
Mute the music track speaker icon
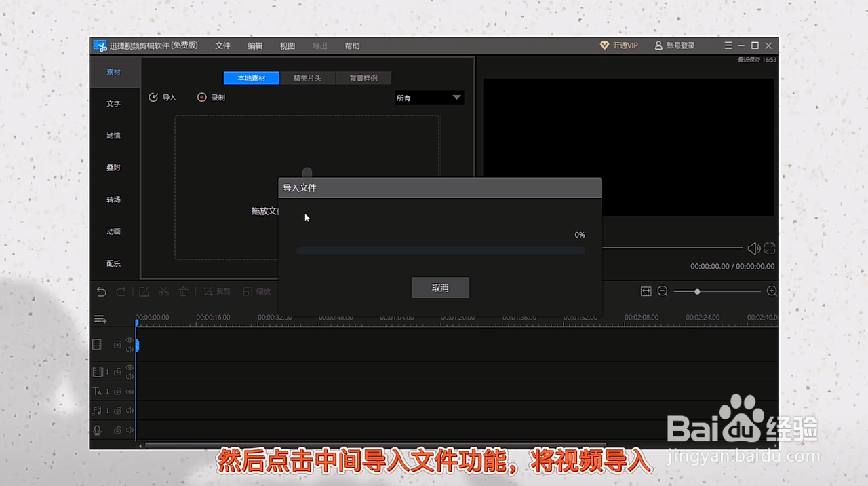pos(130,411)
